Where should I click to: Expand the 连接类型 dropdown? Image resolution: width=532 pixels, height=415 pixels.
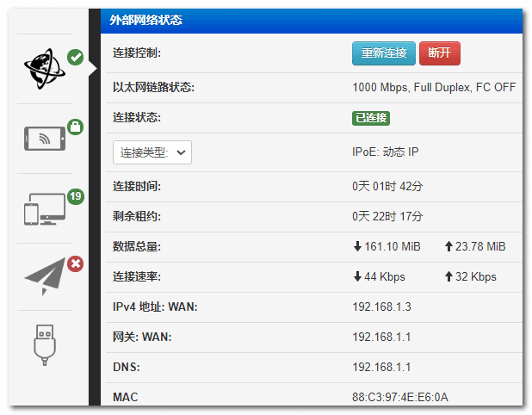pos(152,152)
